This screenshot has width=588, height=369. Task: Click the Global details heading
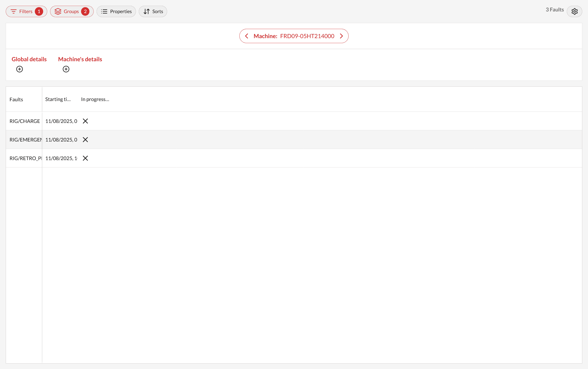29,59
